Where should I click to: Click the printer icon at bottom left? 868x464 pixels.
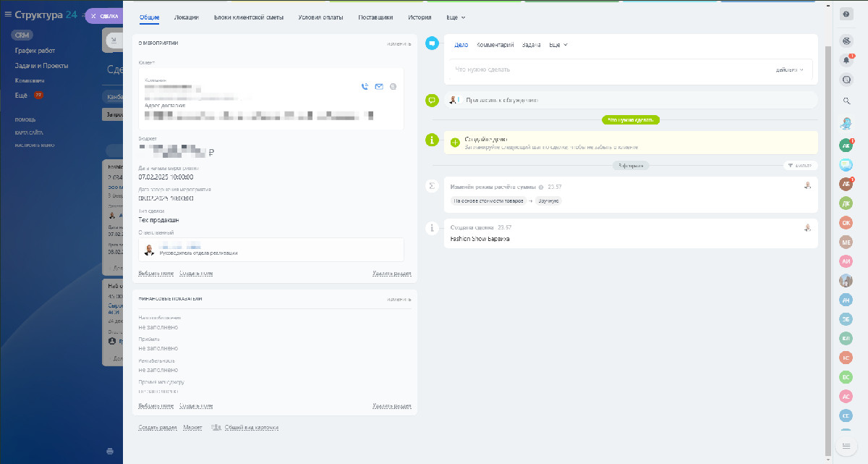click(110, 451)
